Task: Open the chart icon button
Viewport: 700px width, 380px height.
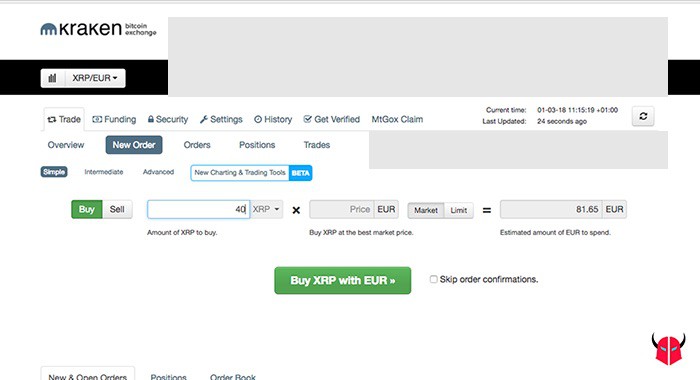Action: (53, 78)
